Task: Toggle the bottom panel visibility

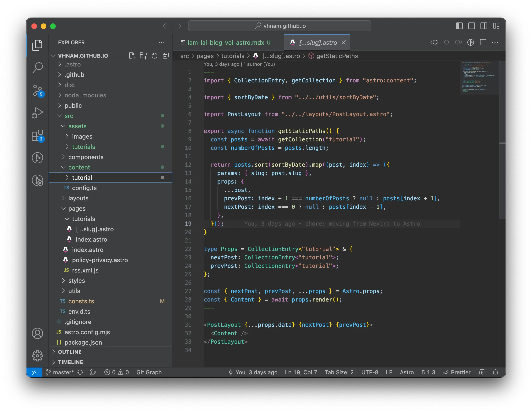Action: pos(472,26)
